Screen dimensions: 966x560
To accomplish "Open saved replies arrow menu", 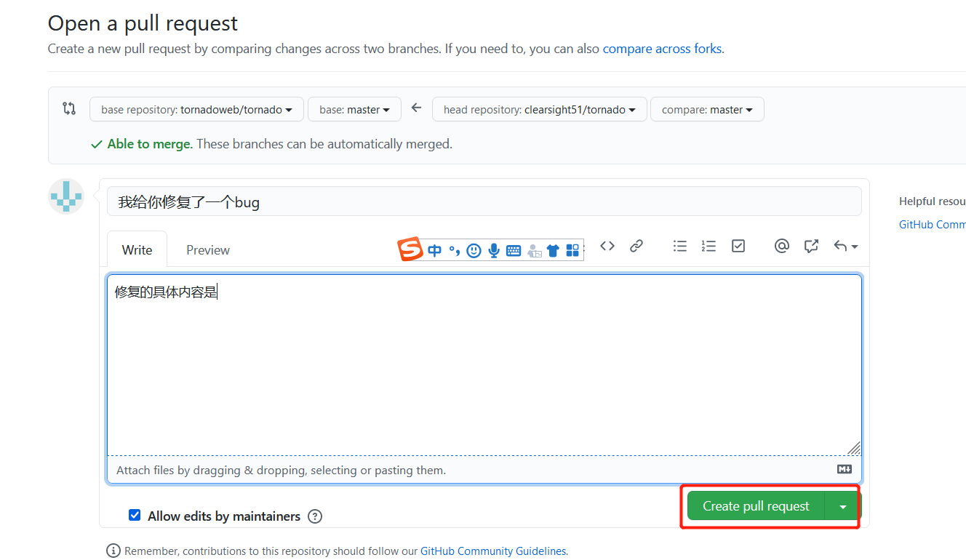I will pos(846,246).
